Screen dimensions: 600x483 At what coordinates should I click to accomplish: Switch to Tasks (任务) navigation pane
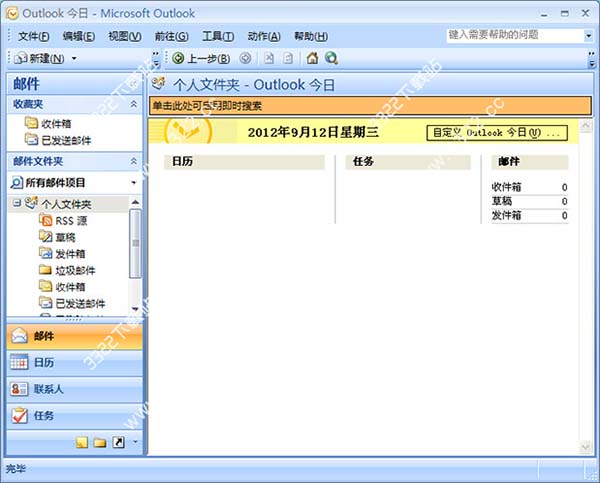(x=75, y=416)
